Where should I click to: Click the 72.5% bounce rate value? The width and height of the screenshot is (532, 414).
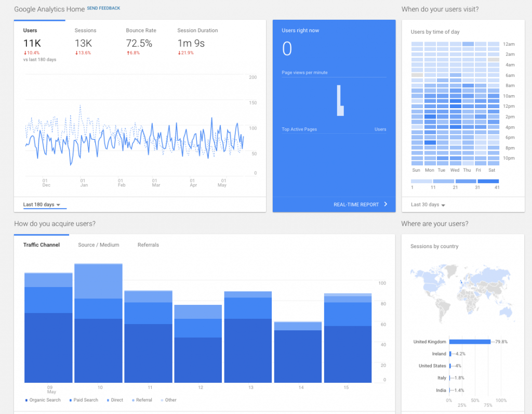coord(139,44)
